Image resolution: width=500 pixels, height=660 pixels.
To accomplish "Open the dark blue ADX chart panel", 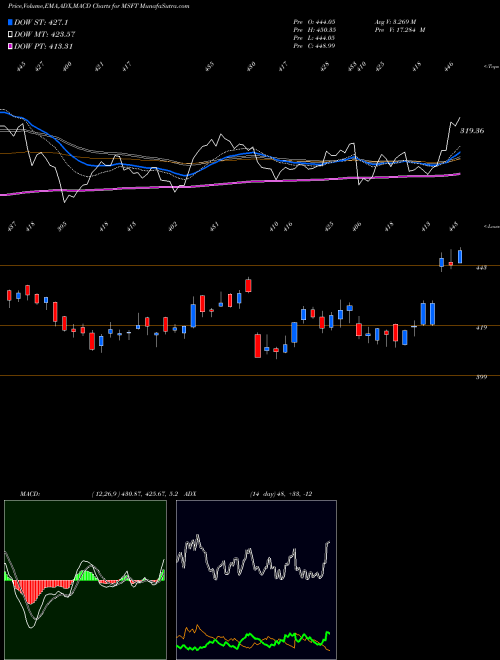I will (256, 580).
